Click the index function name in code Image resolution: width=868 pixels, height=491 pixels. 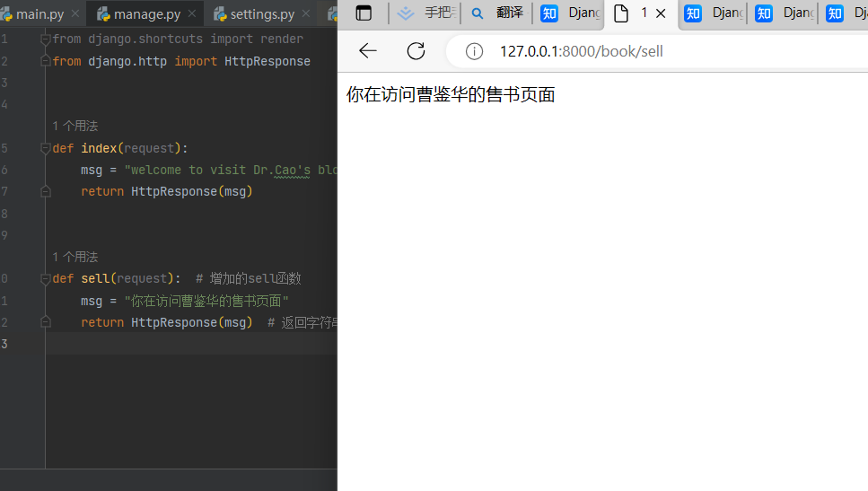[x=99, y=148]
